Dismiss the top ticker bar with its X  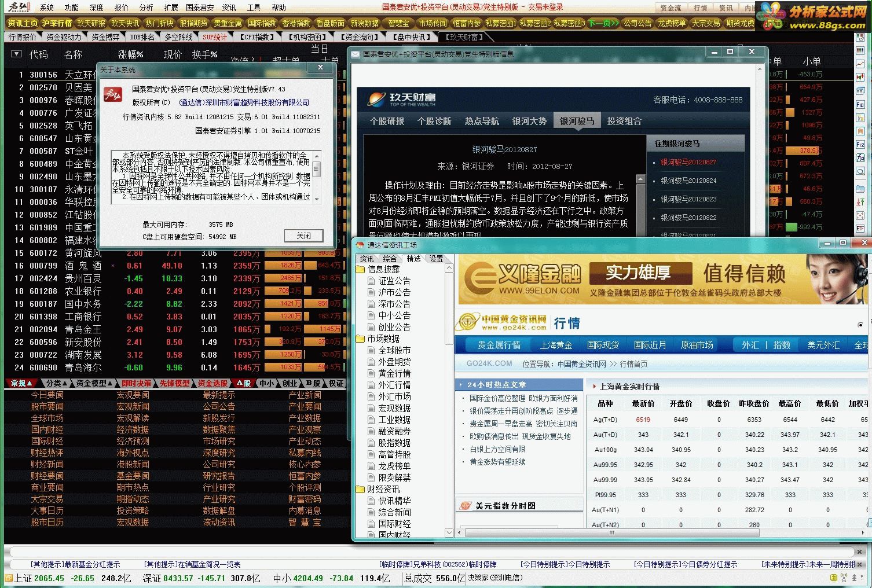coord(860,552)
